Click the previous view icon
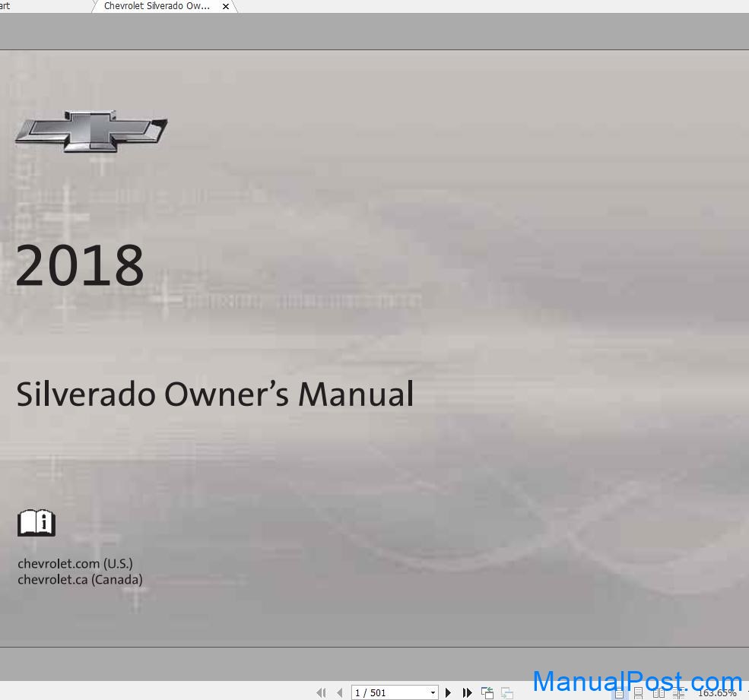 click(487, 692)
